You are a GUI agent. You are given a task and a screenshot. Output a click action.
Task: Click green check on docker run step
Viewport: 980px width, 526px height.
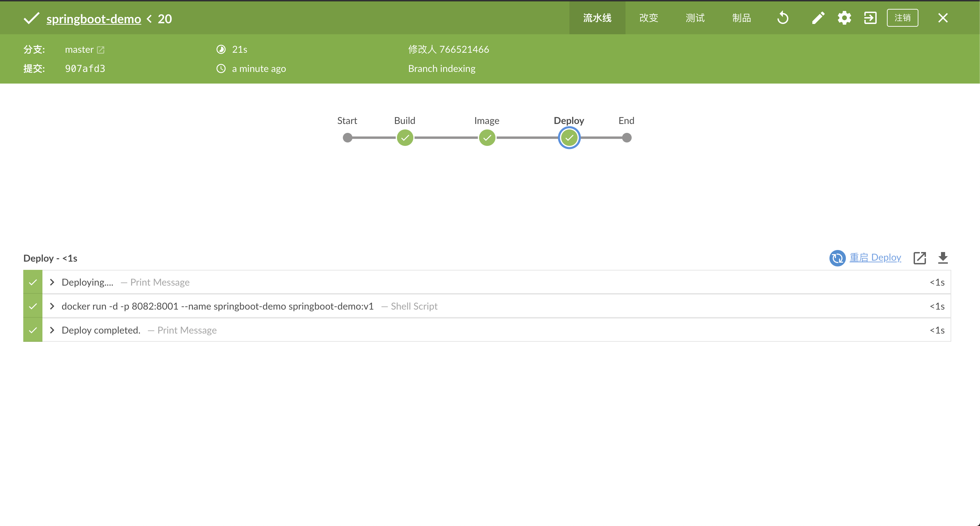33,306
